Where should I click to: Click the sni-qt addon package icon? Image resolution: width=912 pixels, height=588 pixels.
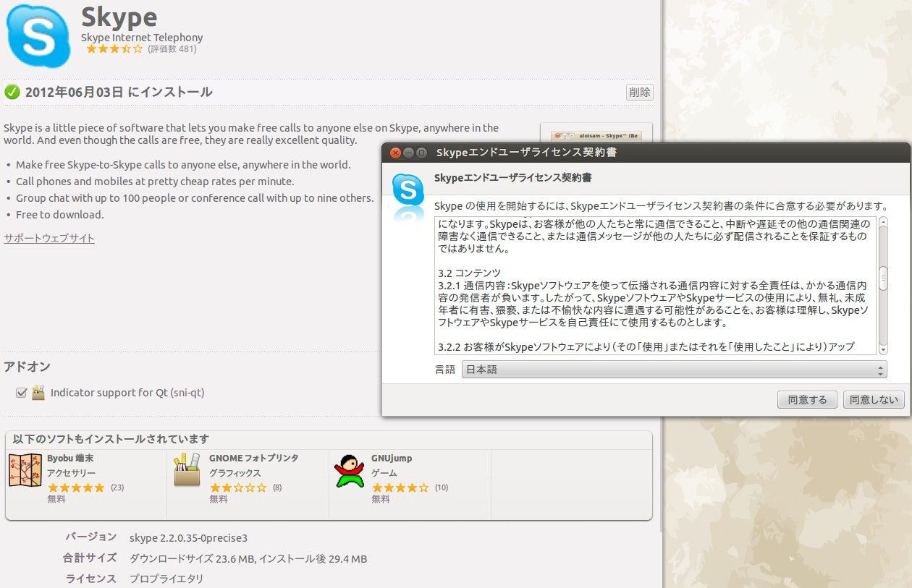click(38, 393)
